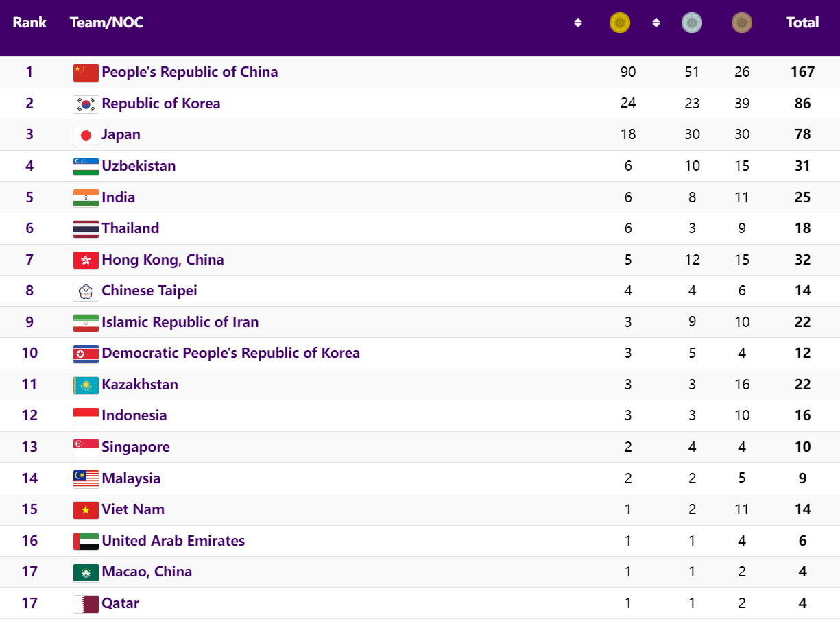Click Viet Nam's bronze count of 11

[742, 509]
